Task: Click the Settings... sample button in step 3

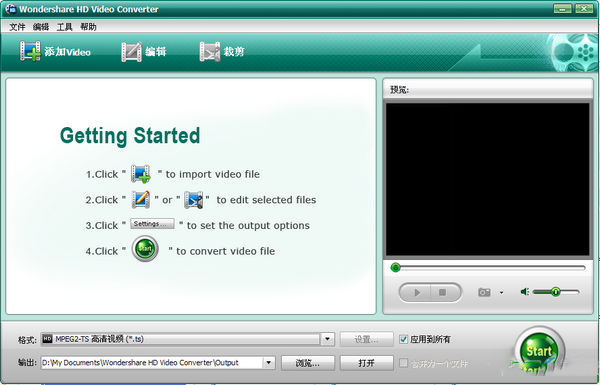Action: click(152, 224)
